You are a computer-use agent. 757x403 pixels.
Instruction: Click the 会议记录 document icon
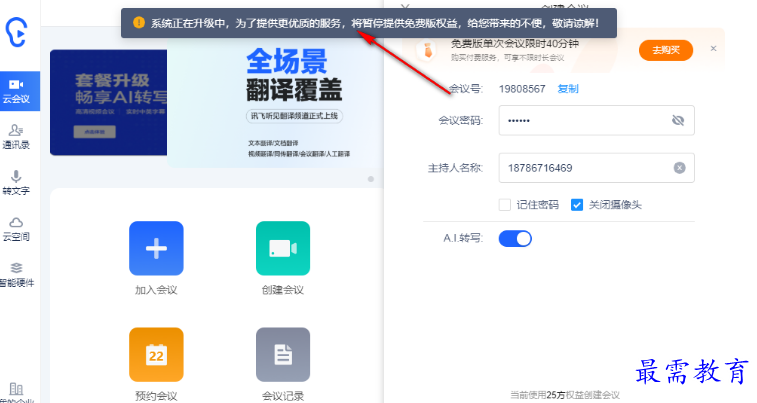[283, 355]
